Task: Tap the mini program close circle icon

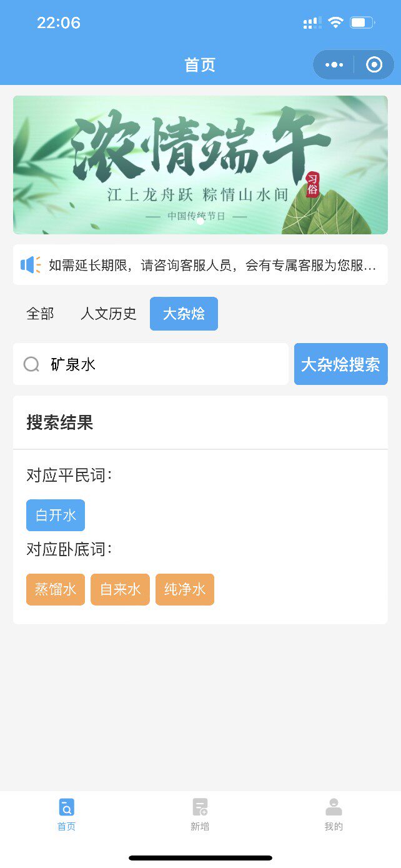Action: pos(374,65)
